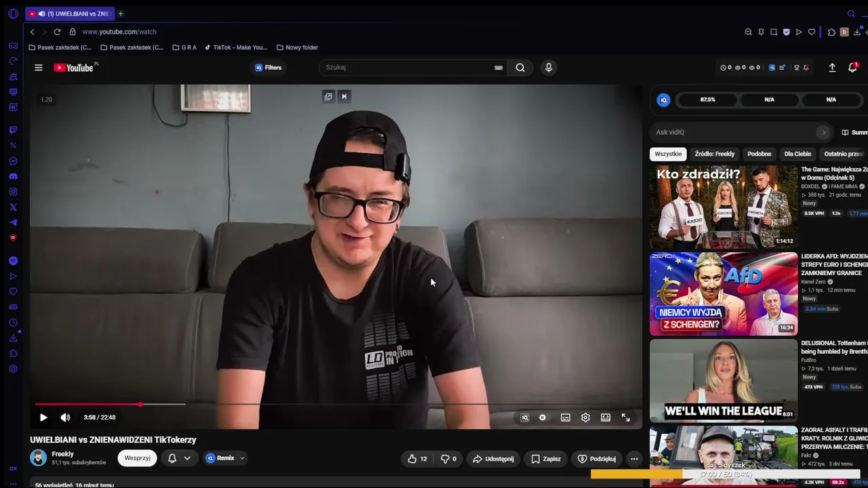Open the Nowy folder bookmarks folder

[x=297, y=47]
